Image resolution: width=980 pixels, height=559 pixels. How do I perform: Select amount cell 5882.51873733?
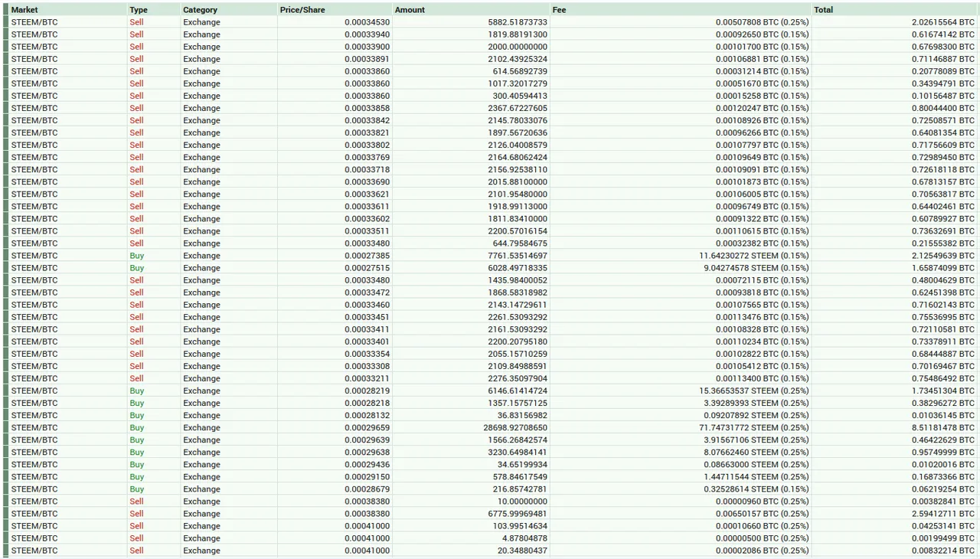tap(518, 22)
